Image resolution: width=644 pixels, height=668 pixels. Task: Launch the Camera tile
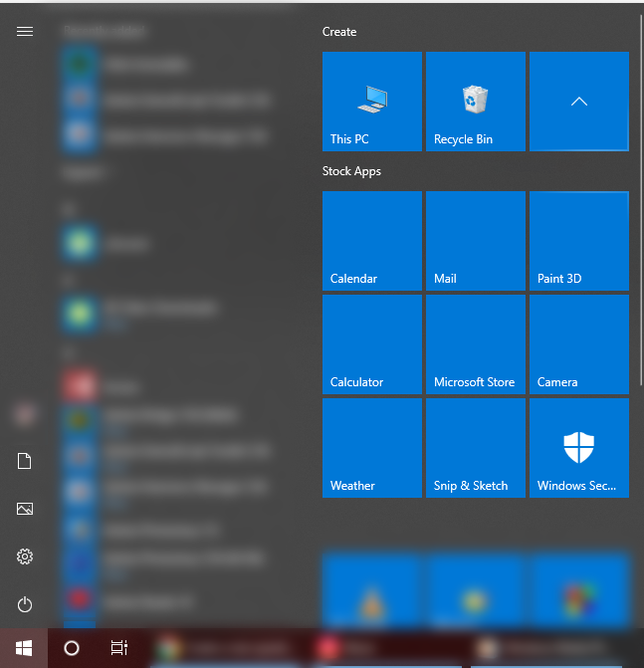click(x=579, y=344)
